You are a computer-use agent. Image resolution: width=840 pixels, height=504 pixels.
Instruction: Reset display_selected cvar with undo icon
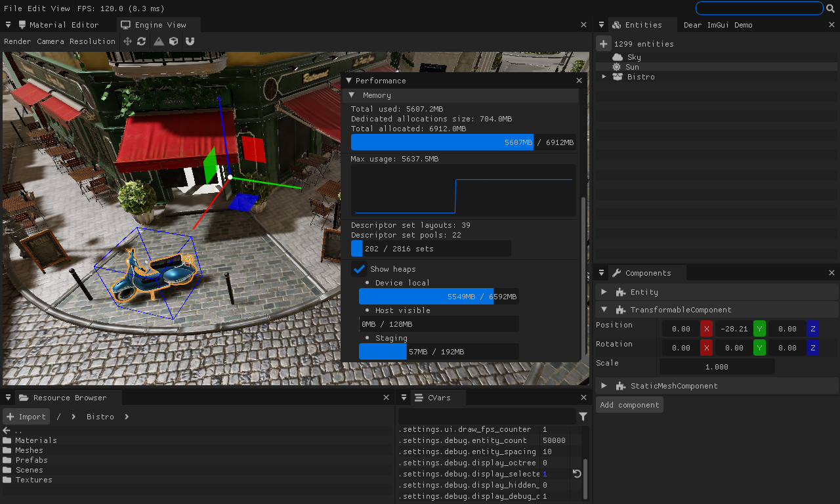pyautogui.click(x=577, y=474)
